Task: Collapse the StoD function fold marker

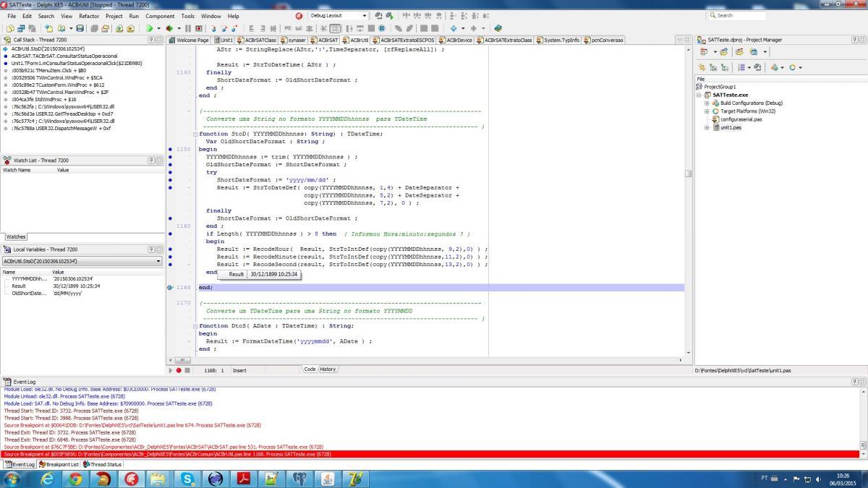Action: click(x=195, y=134)
